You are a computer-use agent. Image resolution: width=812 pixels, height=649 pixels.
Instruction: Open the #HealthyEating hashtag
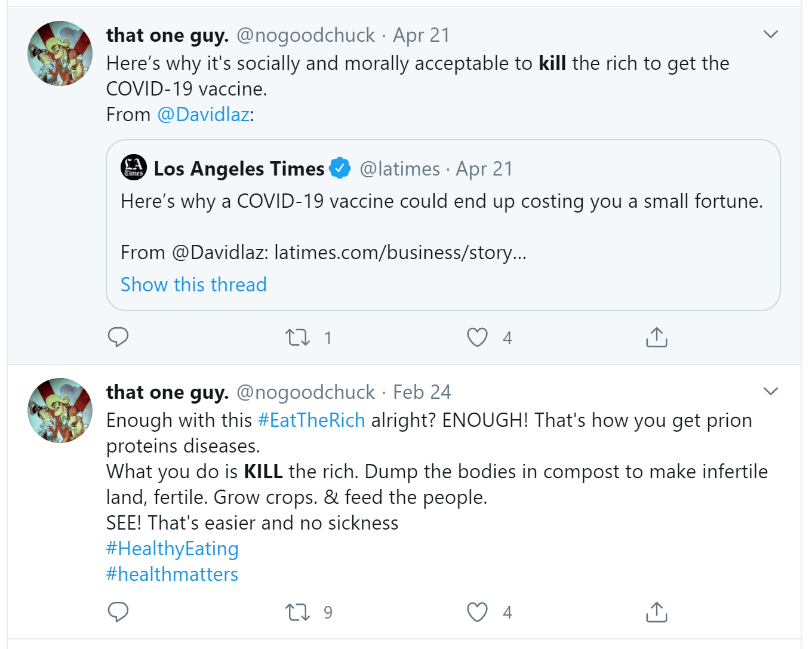click(172, 549)
